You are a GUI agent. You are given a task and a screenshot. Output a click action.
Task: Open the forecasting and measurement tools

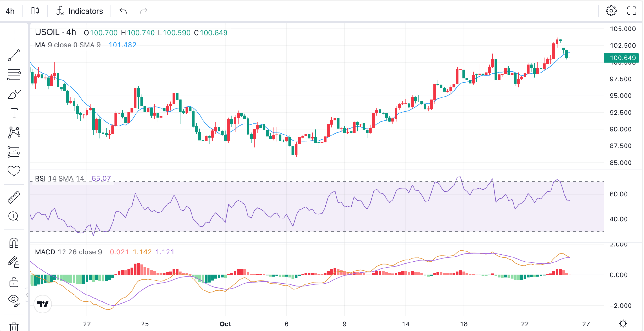pyautogui.click(x=14, y=152)
